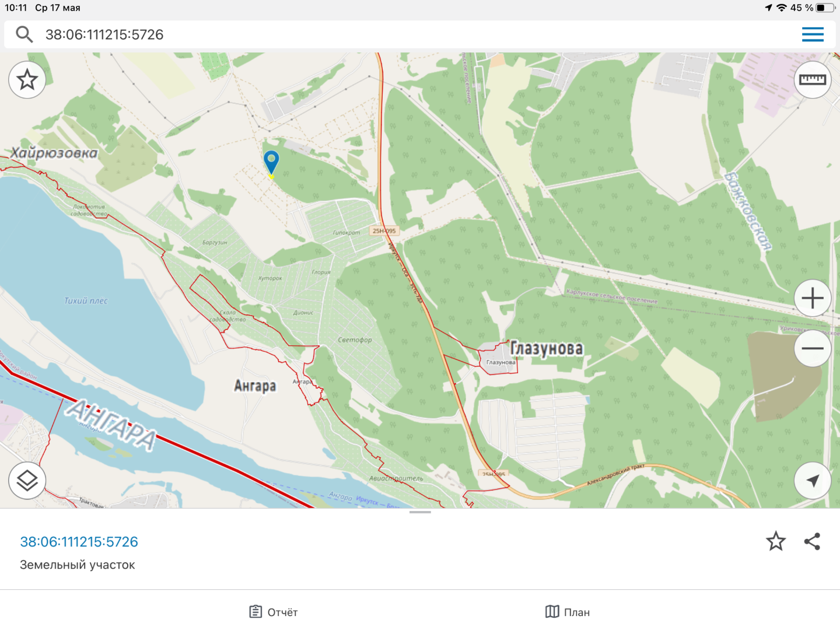Image resolution: width=840 pixels, height=630 pixels.
Task: Tap the Хайрюзовка map label
Action: 55,153
